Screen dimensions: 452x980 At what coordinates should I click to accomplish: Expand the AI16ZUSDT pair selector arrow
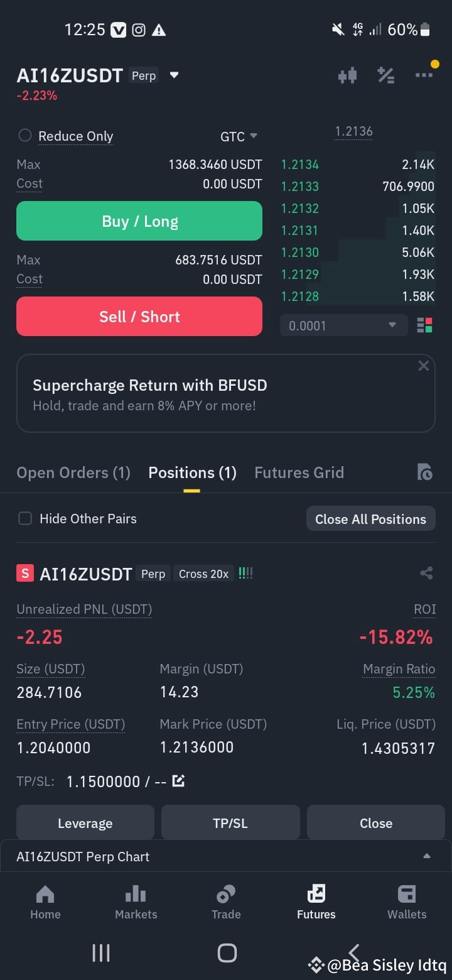[175, 75]
